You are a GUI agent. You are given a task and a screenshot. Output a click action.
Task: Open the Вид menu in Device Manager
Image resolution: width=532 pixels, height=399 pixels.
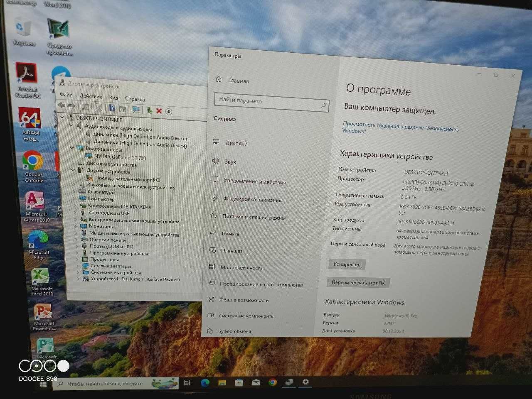click(x=113, y=98)
